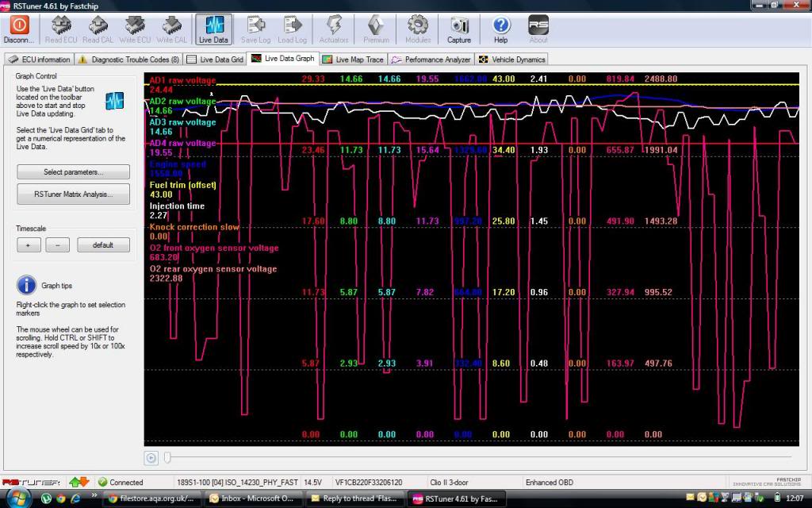The height and width of the screenshot is (508, 812).
Task: Click the AD3 raw voltage legend label
Action: (x=183, y=122)
